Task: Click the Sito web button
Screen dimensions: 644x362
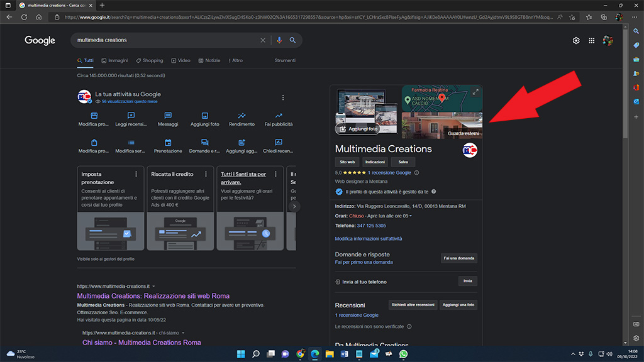Action: [347, 162]
